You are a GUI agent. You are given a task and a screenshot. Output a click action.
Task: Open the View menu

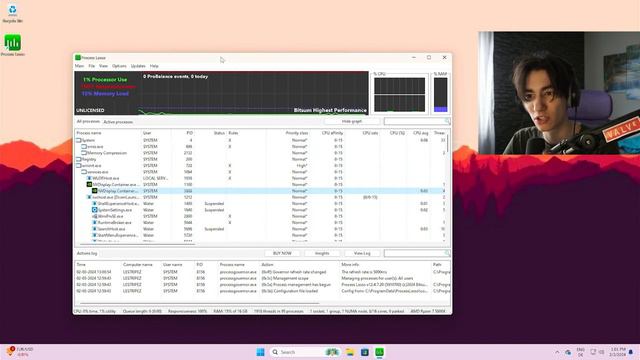point(103,66)
